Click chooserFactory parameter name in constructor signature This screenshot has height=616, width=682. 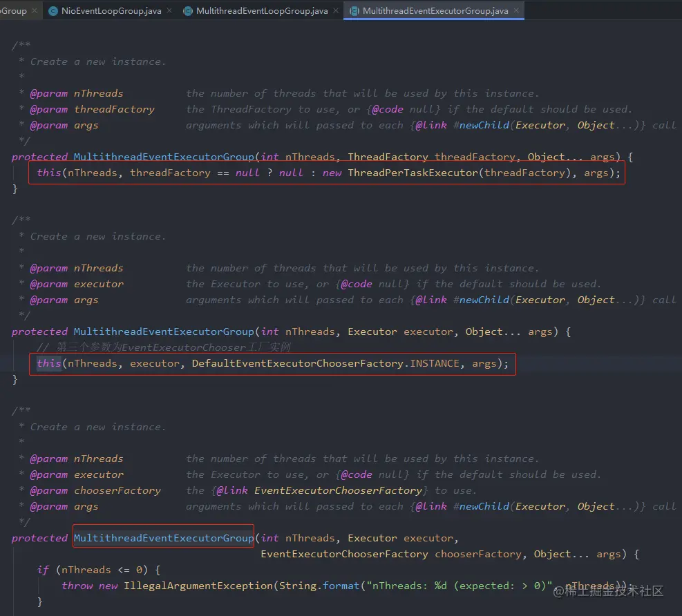(477, 554)
